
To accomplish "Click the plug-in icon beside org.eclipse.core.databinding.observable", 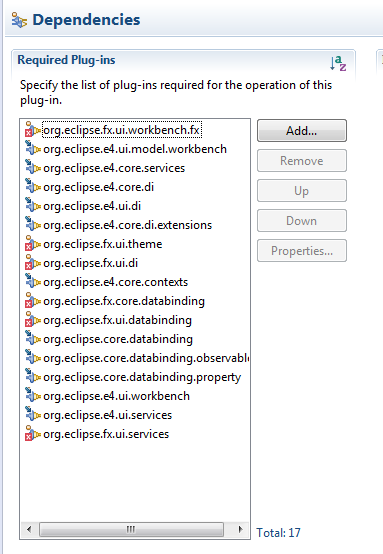I will (33, 358).
